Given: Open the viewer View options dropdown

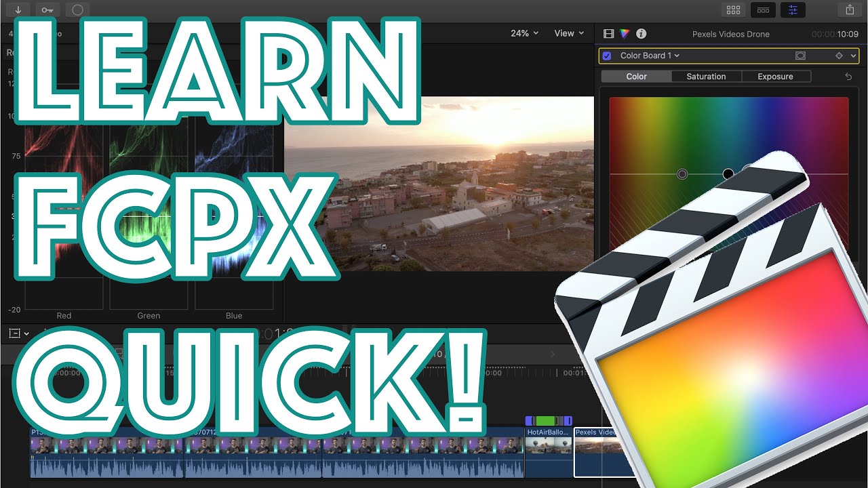Looking at the screenshot, I should [x=568, y=33].
